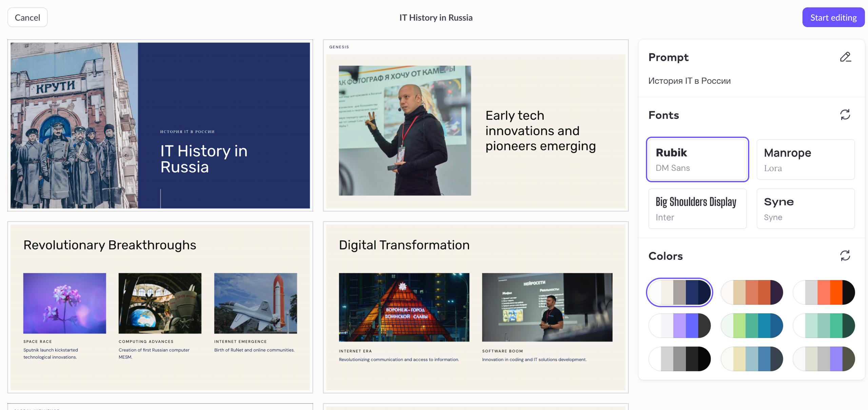The image size is (868, 410).
Task: Regenerate color palettes with the refresh icon
Action: click(x=845, y=256)
